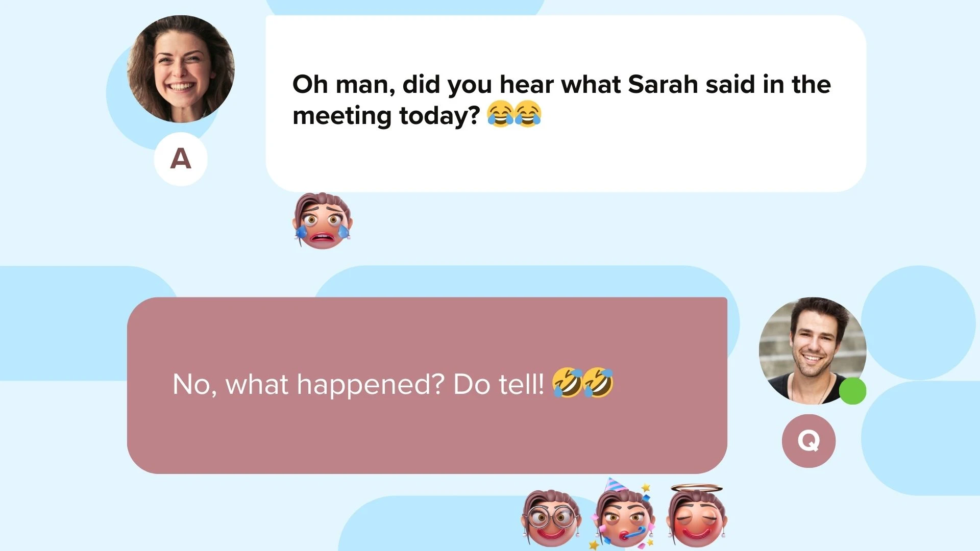The image size is (980, 551).
Task: Pick the halo angel emoji reaction
Action: [x=697, y=516]
